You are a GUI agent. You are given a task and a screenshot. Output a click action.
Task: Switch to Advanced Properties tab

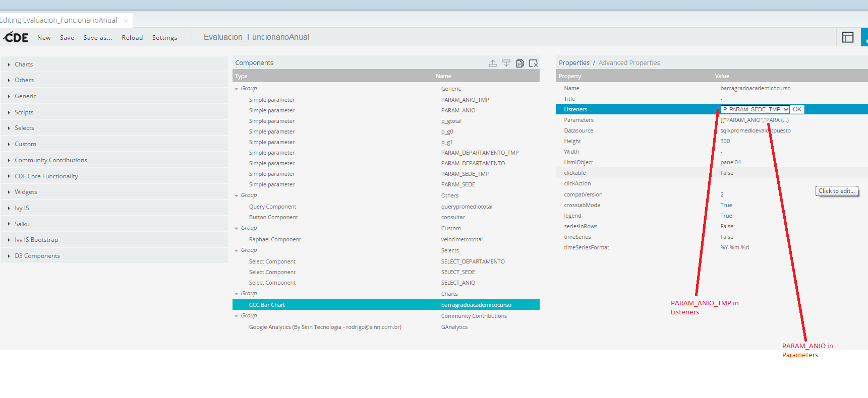[x=629, y=63]
